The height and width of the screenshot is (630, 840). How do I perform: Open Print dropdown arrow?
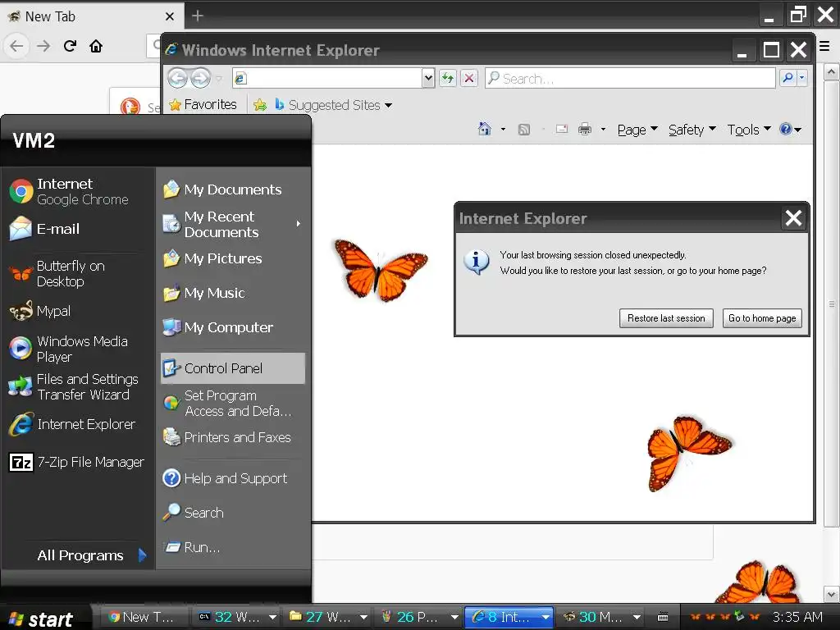[603, 129]
